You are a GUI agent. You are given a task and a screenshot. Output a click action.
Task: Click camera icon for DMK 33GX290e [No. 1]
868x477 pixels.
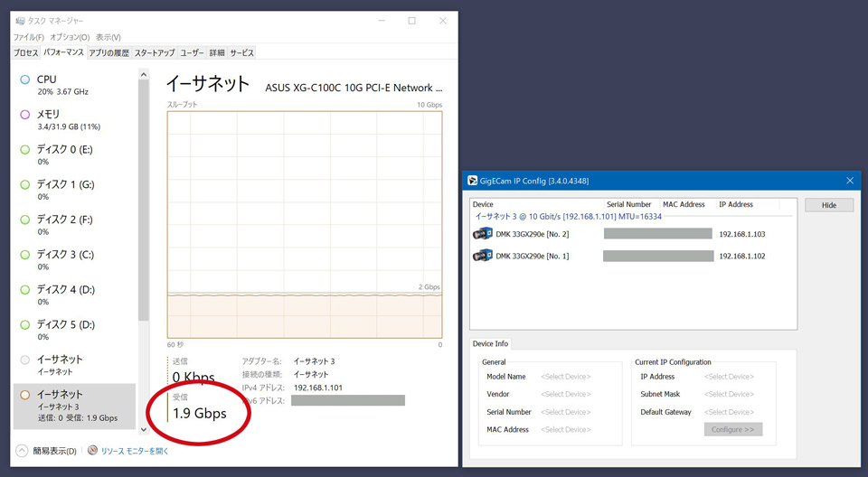(x=482, y=256)
